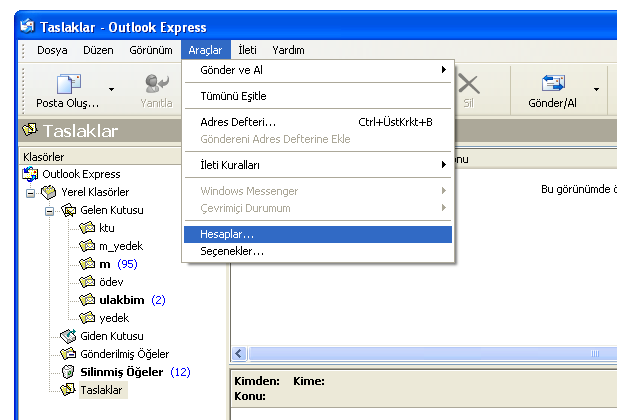
Task: Select Hesaplar... menu entry
Action: [x=318, y=234]
